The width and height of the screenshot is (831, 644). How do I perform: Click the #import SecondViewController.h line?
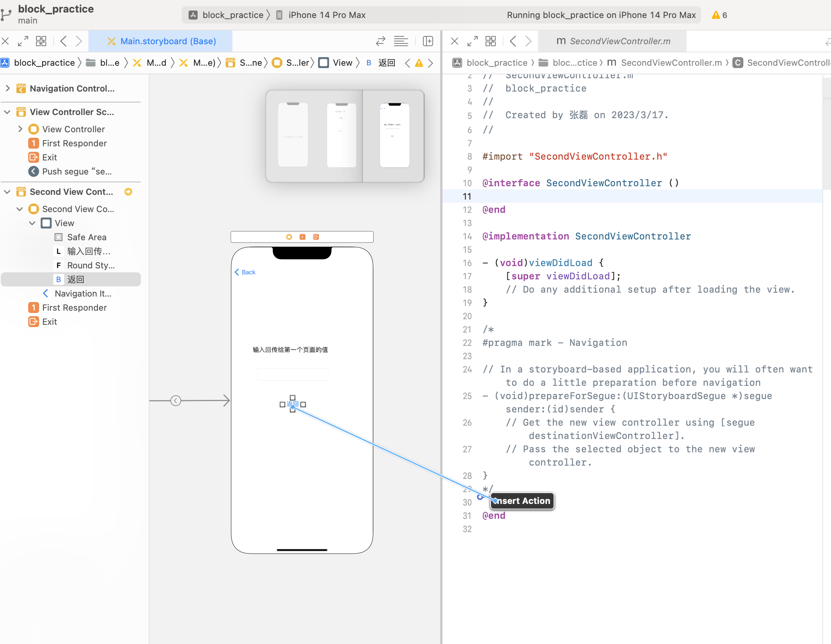575,156
